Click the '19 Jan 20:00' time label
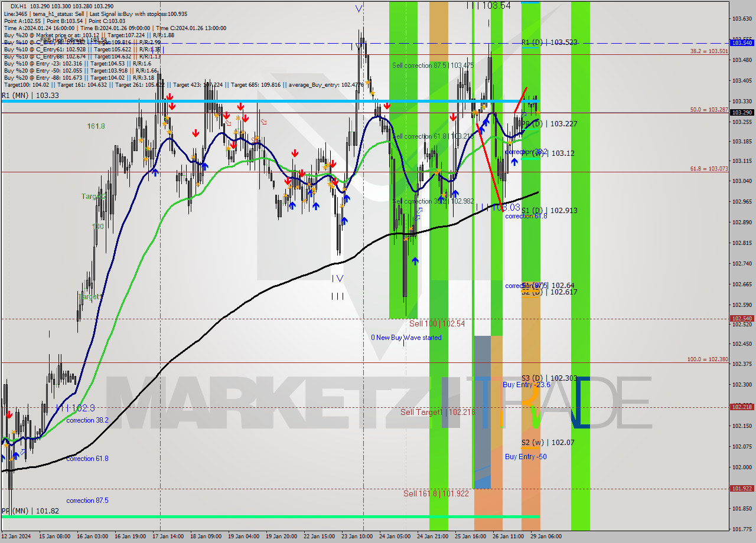 pos(282,537)
